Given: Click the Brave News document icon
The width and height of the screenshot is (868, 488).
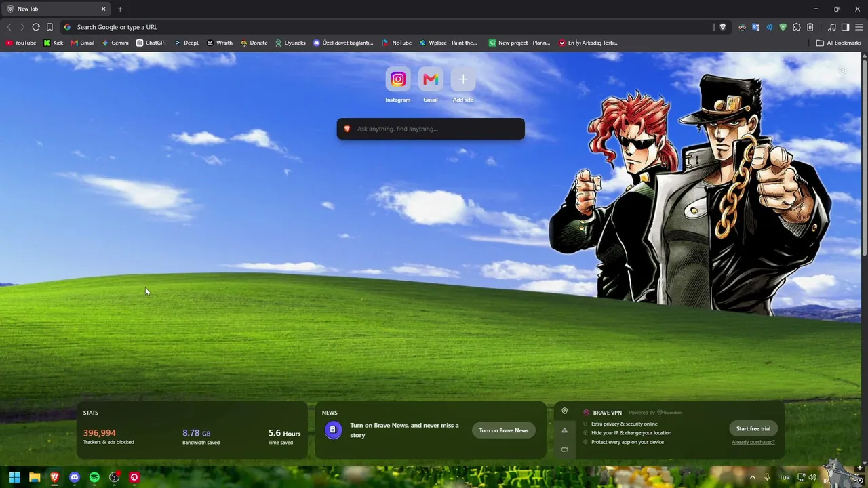Looking at the screenshot, I should [x=333, y=430].
